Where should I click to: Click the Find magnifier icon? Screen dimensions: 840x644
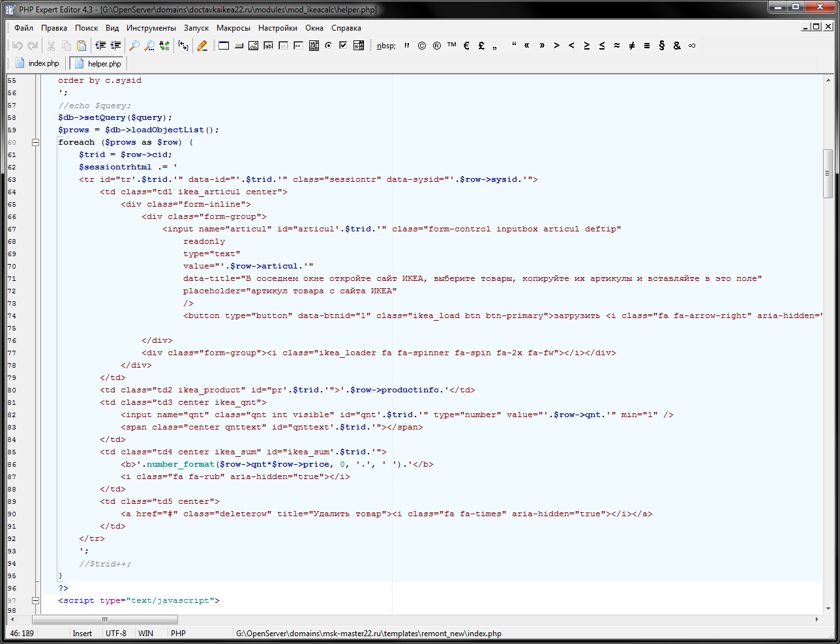[134, 46]
